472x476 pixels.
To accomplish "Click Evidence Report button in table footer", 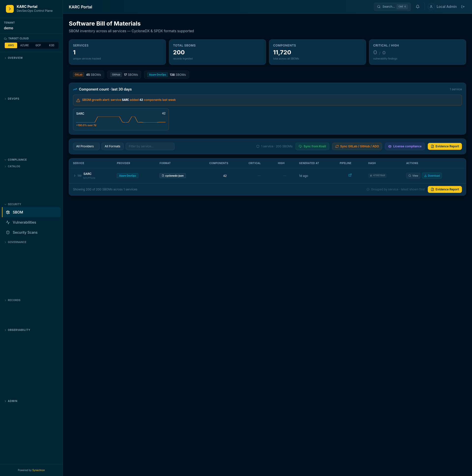I will pos(445,190).
